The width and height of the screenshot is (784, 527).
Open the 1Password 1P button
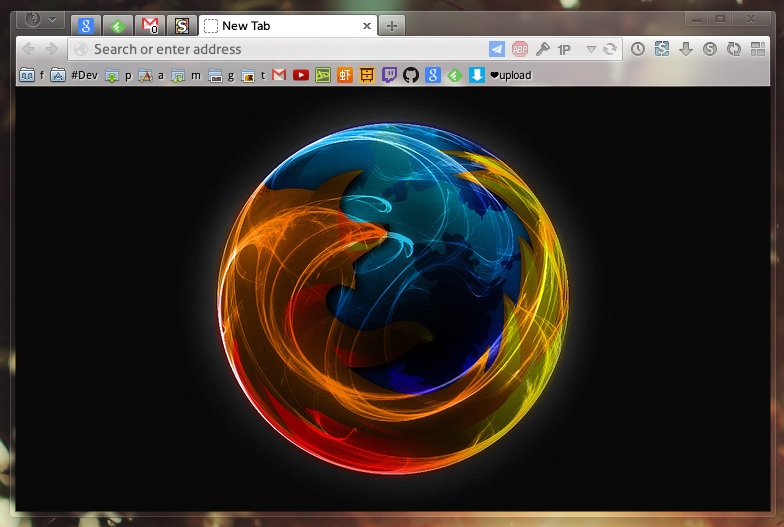point(564,50)
